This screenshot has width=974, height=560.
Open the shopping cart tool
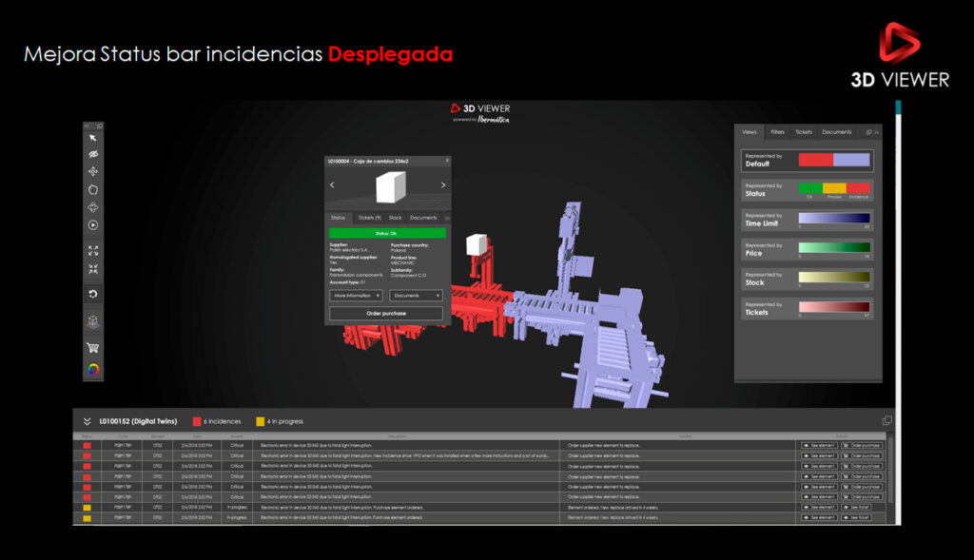click(x=93, y=348)
